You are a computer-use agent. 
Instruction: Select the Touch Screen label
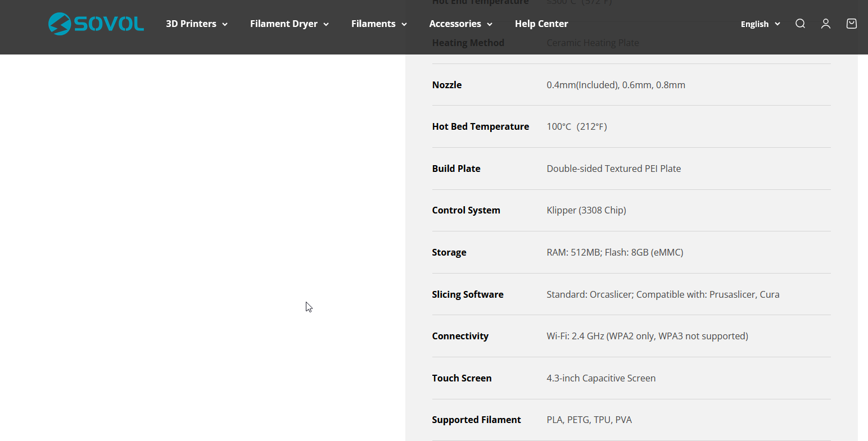point(462,378)
